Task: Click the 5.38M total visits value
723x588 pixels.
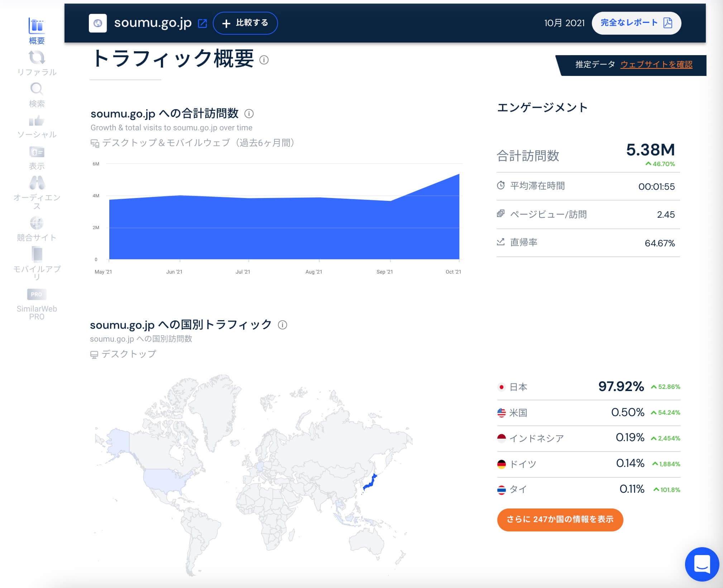Action: (650, 150)
